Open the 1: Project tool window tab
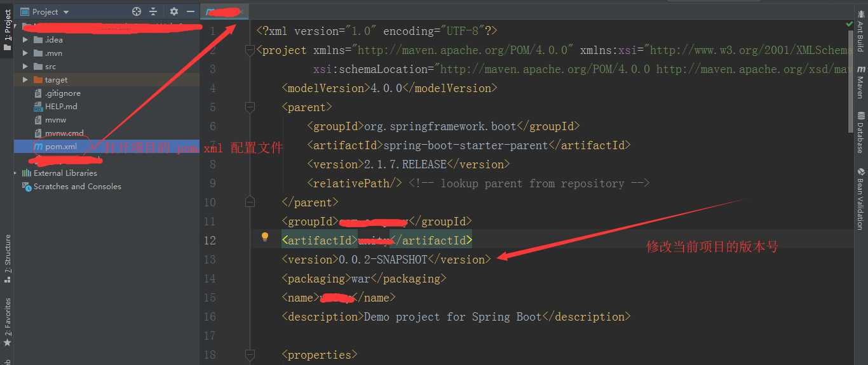 7,29
